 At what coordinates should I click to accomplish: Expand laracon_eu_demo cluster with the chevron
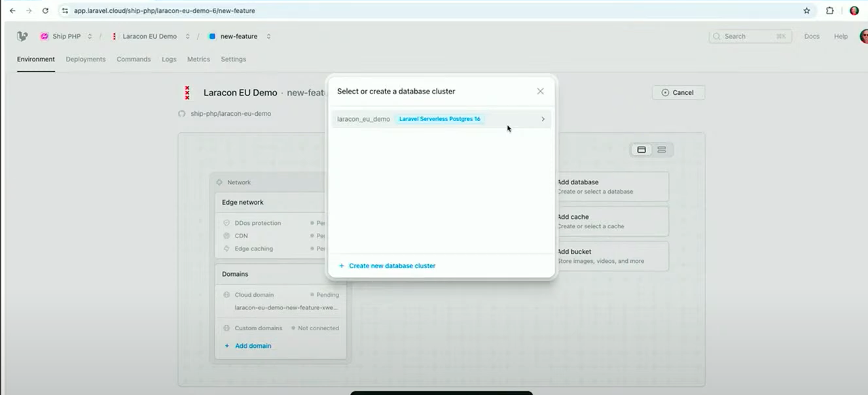coord(543,119)
